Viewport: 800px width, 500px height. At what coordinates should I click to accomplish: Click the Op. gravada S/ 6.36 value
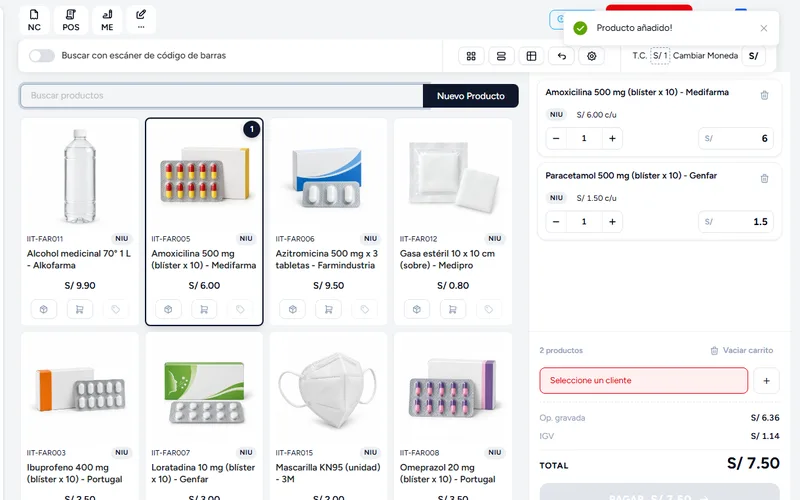pos(765,418)
